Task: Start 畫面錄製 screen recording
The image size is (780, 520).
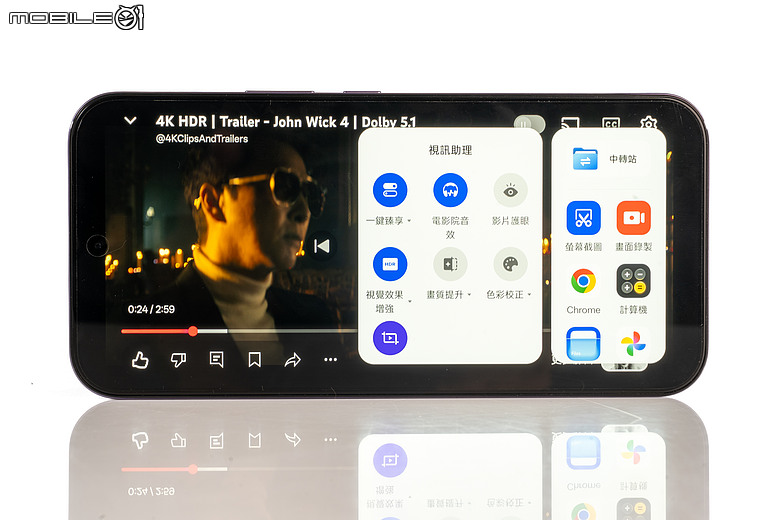Action: (634, 218)
